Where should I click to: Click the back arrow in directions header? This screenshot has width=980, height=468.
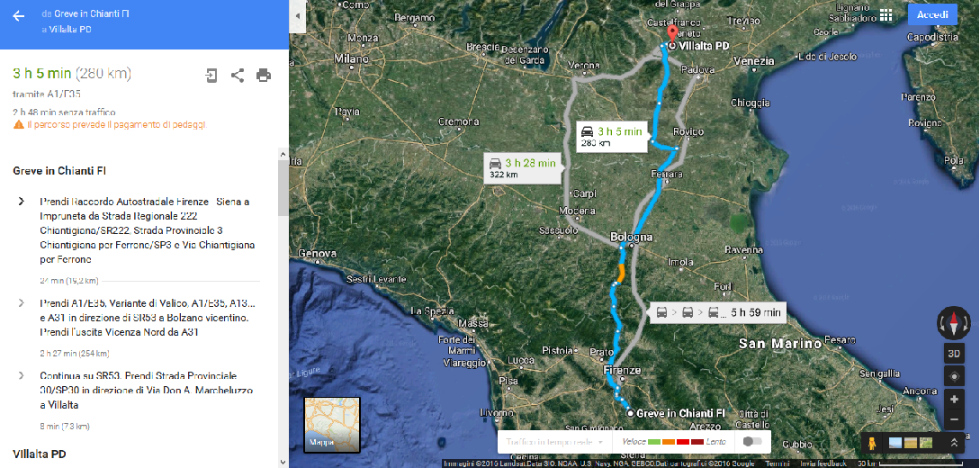tap(18, 16)
